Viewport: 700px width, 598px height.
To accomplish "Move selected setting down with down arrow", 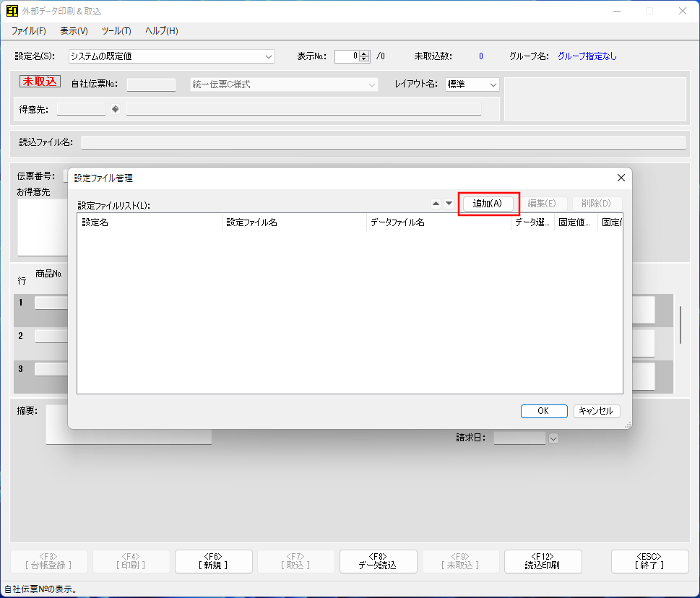I will [449, 204].
